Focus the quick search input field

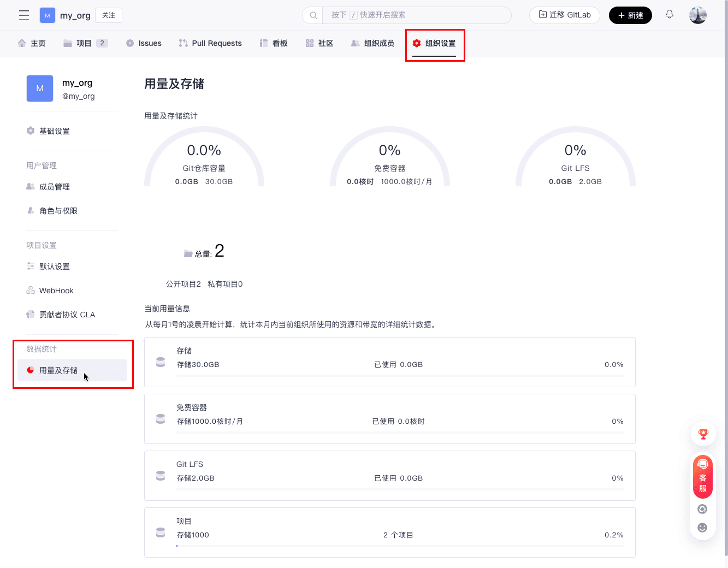(x=415, y=15)
